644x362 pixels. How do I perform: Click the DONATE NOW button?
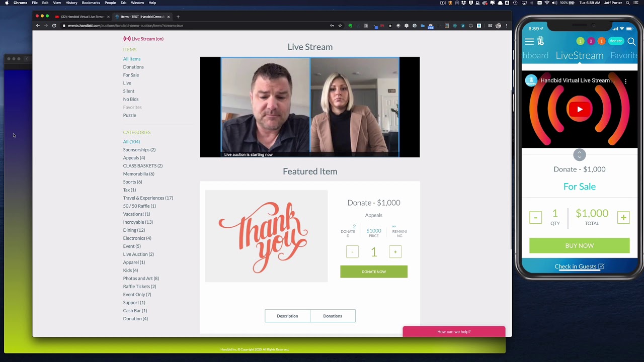(374, 271)
